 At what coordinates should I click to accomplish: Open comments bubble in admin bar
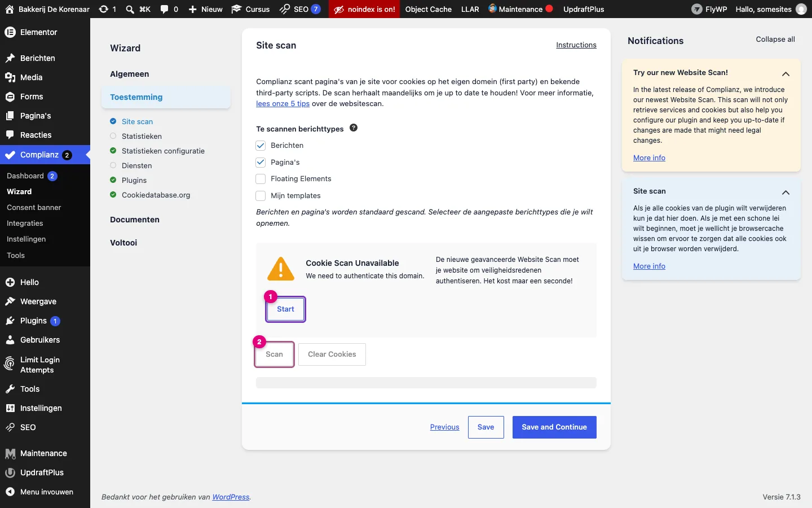pyautogui.click(x=165, y=9)
